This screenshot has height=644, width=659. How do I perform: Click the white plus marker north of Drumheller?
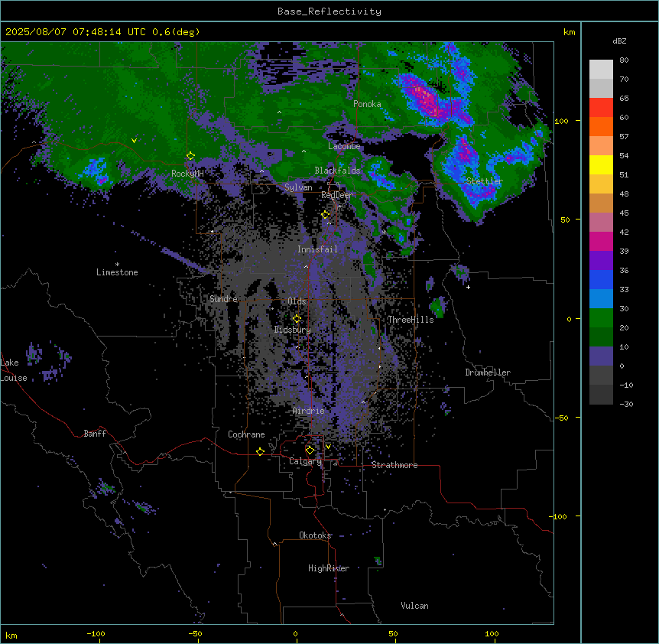pos(468,287)
